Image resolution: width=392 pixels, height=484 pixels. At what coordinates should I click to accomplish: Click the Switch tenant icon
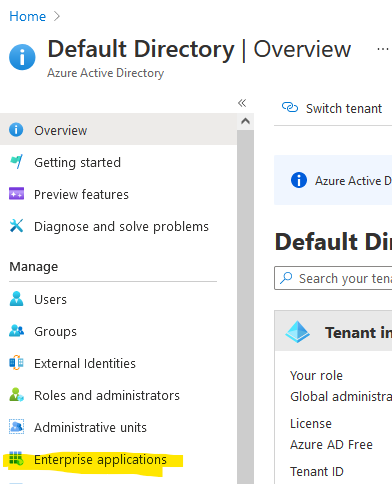tap(290, 108)
